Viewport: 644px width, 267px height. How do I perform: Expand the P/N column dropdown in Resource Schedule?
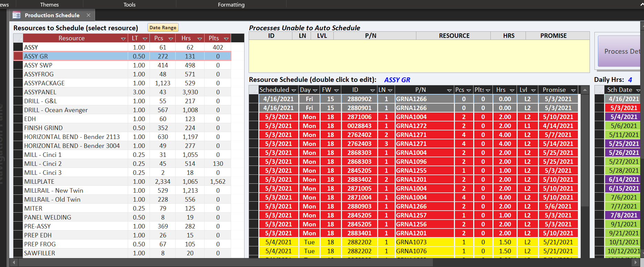pyautogui.click(x=449, y=90)
